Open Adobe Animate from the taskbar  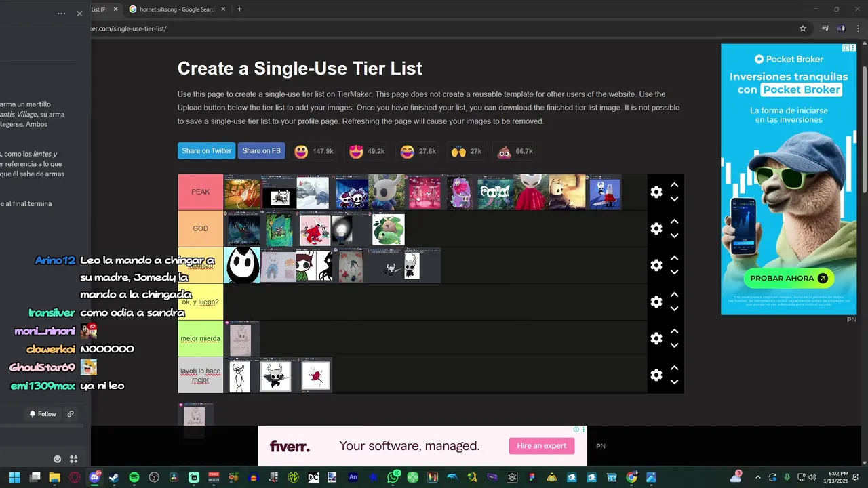(x=353, y=477)
